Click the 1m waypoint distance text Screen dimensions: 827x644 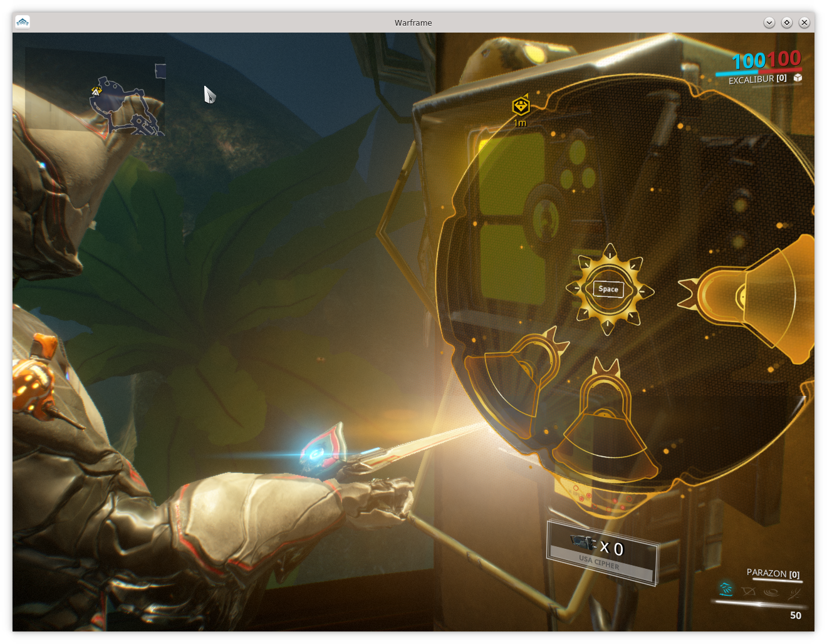[x=520, y=123]
